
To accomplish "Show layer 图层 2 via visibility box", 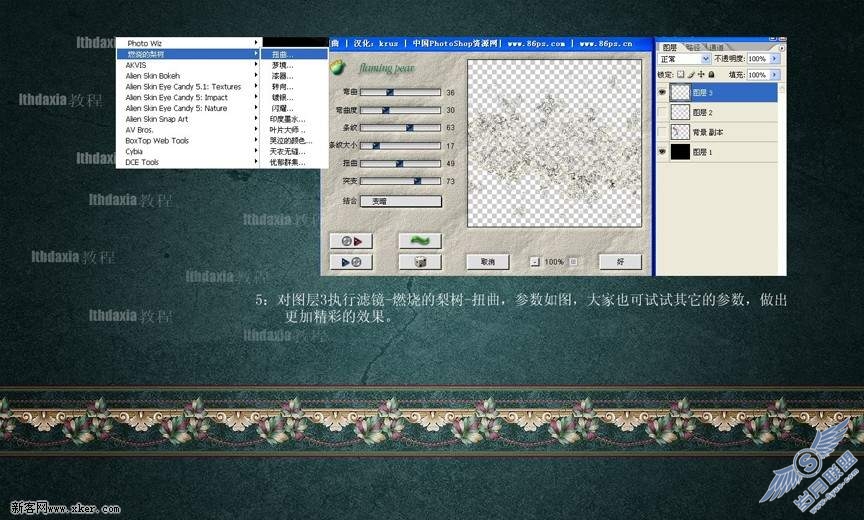I will (662, 112).
